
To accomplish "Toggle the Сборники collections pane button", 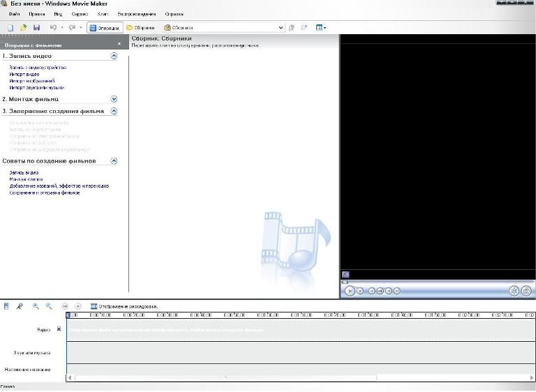I will (140, 28).
